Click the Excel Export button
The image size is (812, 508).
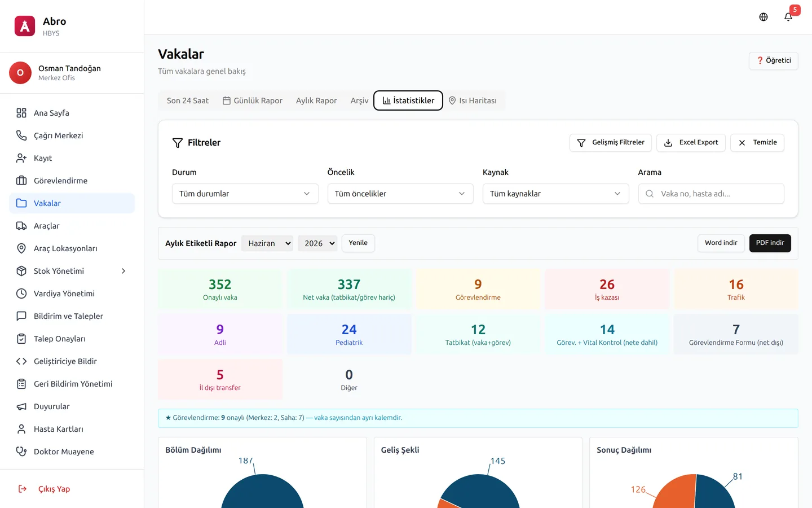pos(691,143)
